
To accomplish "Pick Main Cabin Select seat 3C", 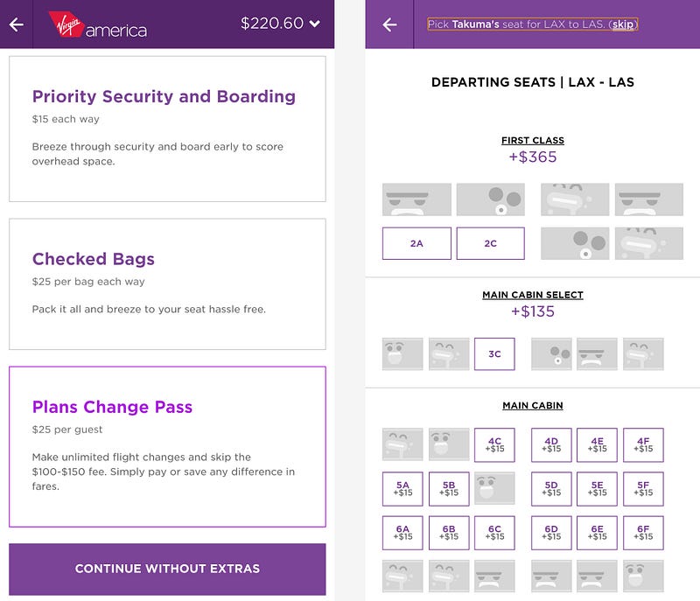I will (494, 354).
